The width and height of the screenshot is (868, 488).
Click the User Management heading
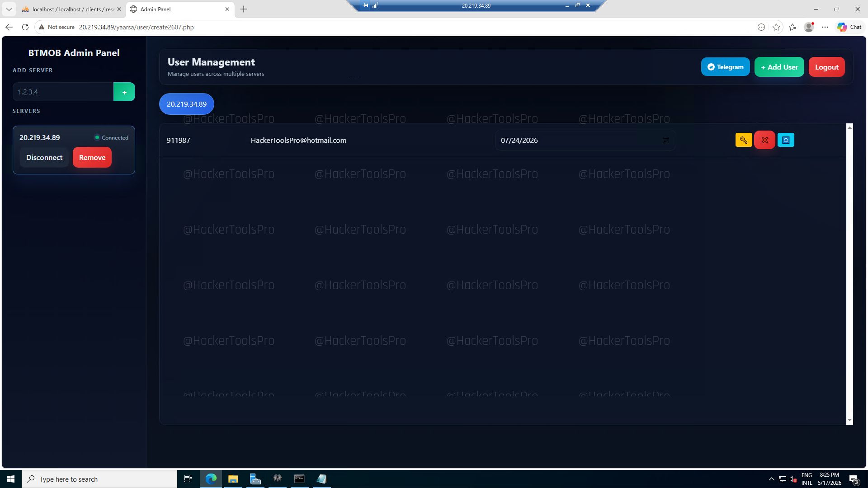click(211, 62)
